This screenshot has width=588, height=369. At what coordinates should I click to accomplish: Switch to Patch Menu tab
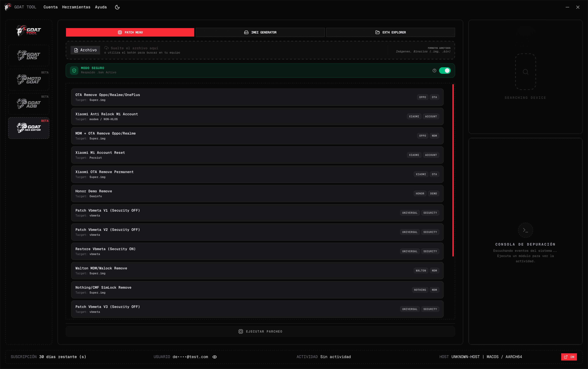(x=130, y=32)
